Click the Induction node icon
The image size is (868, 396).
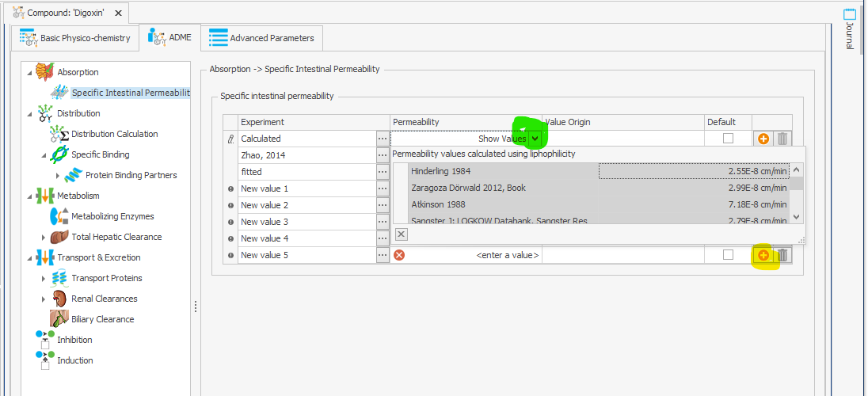tap(45, 360)
